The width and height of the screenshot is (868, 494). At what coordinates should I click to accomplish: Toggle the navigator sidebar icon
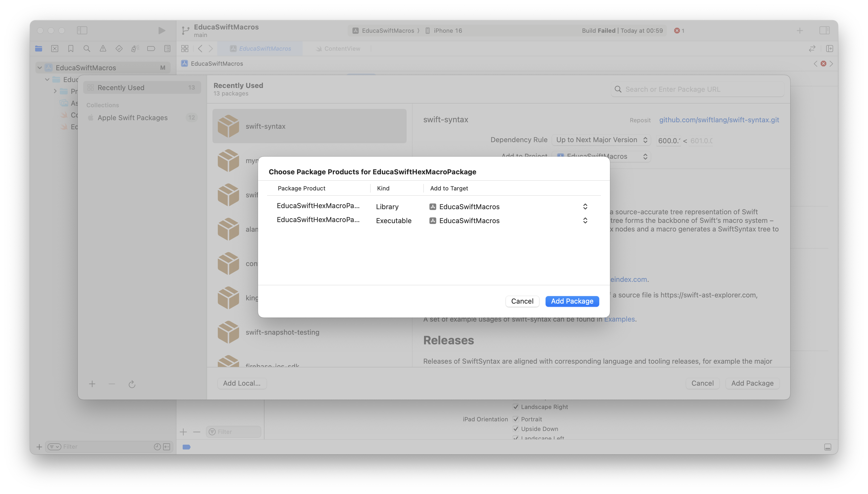pyautogui.click(x=82, y=31)
